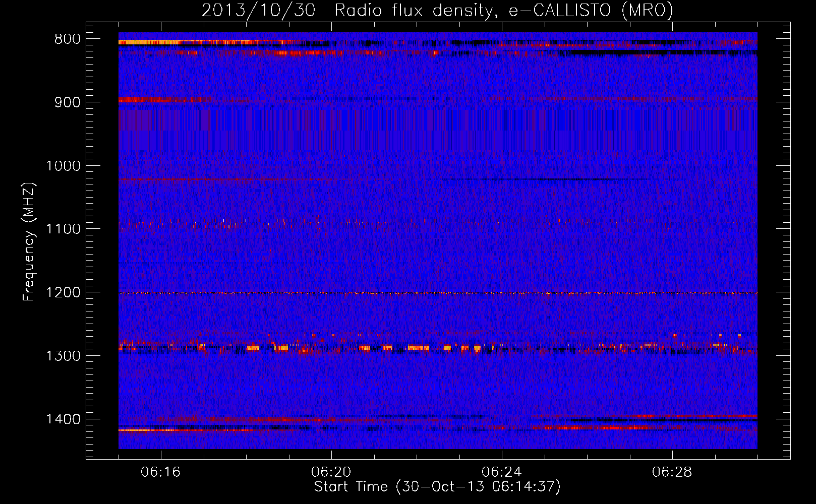Select the 1300 frequency tick label

[x=63, y=356]
